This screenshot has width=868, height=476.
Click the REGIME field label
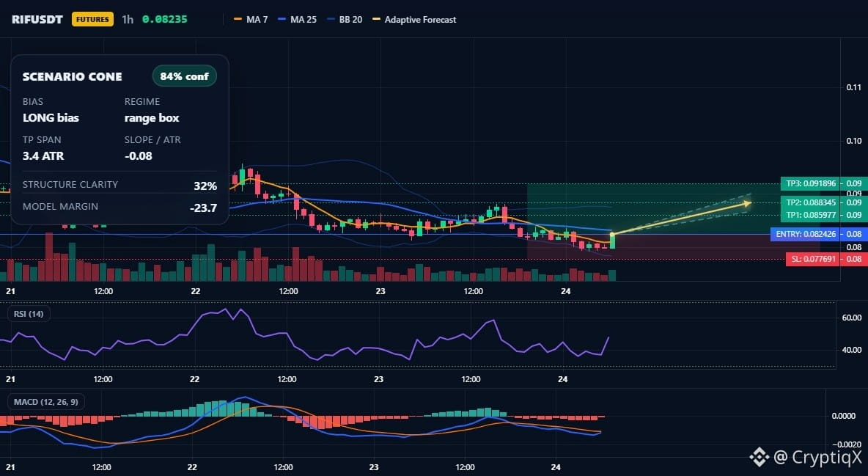tap(142, 101)
